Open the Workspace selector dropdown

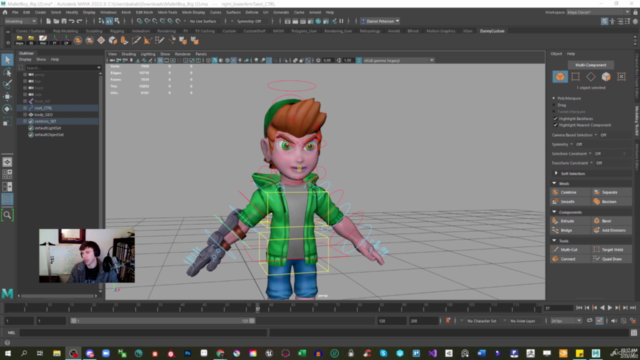point(598,12)
